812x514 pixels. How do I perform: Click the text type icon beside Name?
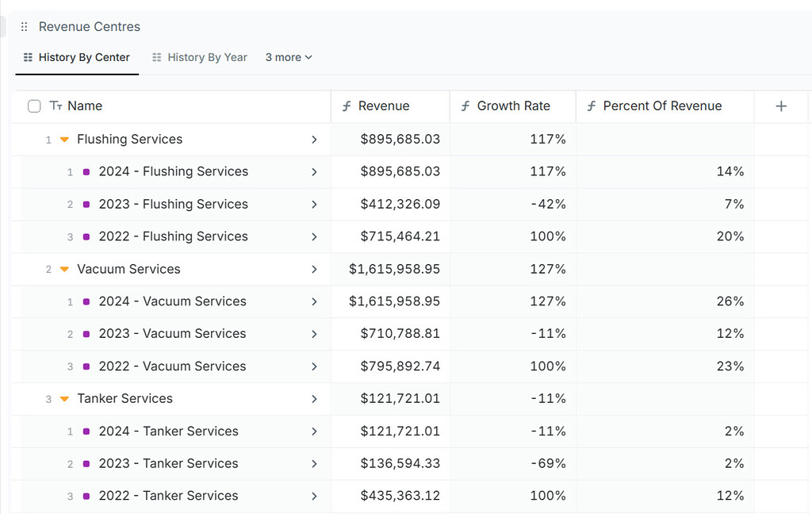(56, 106)
